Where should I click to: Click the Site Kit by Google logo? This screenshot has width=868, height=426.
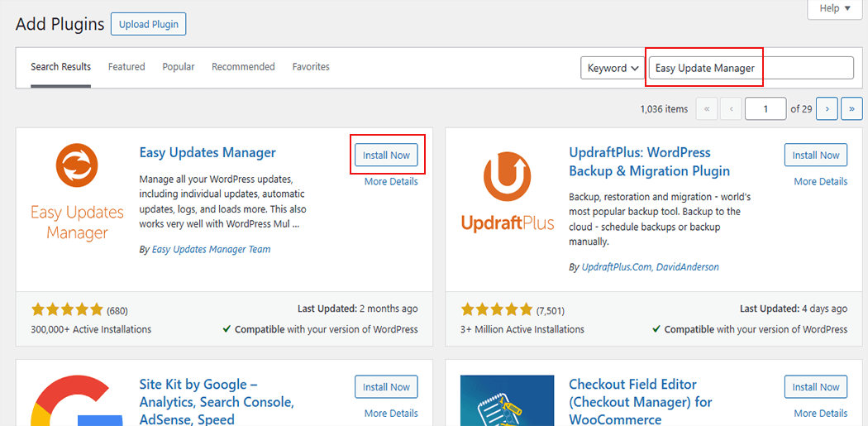pos(77,401)
